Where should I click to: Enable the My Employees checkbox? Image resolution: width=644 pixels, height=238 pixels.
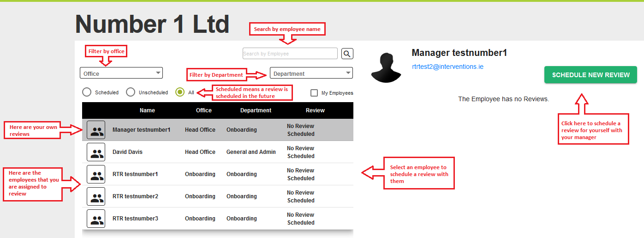(x=314, y=93)
